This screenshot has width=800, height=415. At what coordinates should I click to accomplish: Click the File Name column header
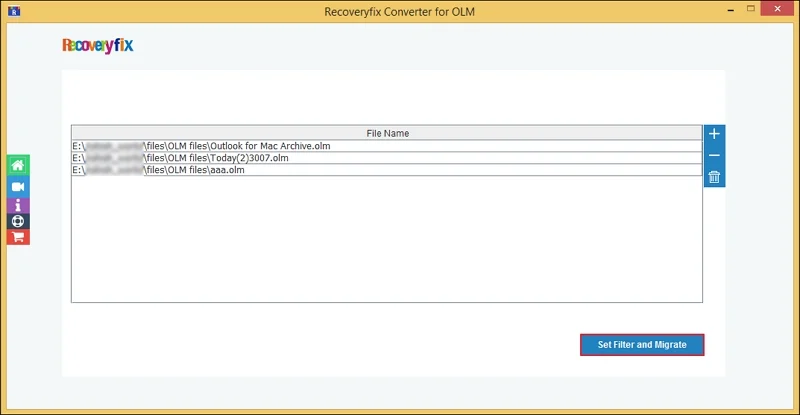[387, 133]
